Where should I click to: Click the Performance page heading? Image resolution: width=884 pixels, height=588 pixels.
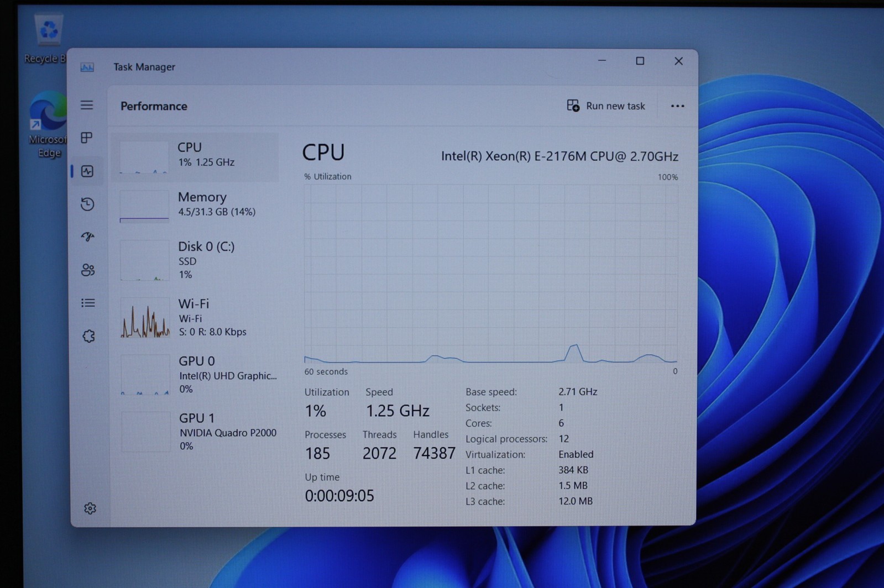click(x=154, y=106)
